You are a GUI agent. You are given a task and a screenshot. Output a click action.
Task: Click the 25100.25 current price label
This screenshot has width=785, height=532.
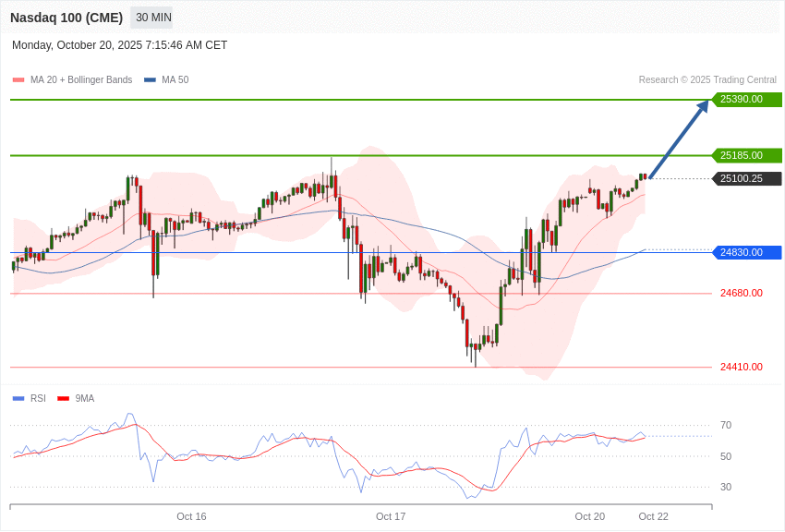pyautogui.click(x=747, y=178)
